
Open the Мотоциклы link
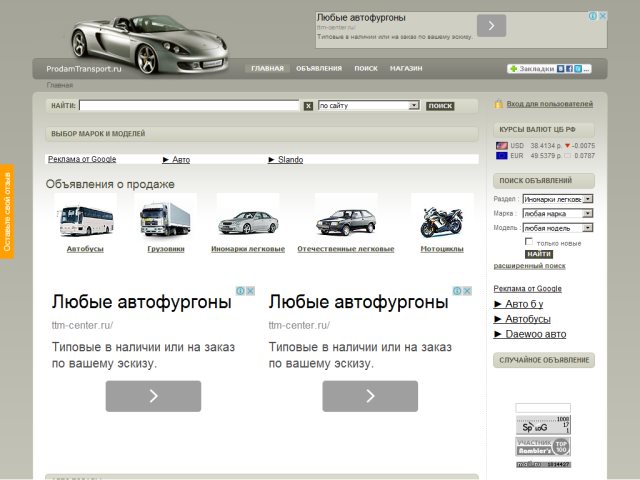(x=442, y=249)
